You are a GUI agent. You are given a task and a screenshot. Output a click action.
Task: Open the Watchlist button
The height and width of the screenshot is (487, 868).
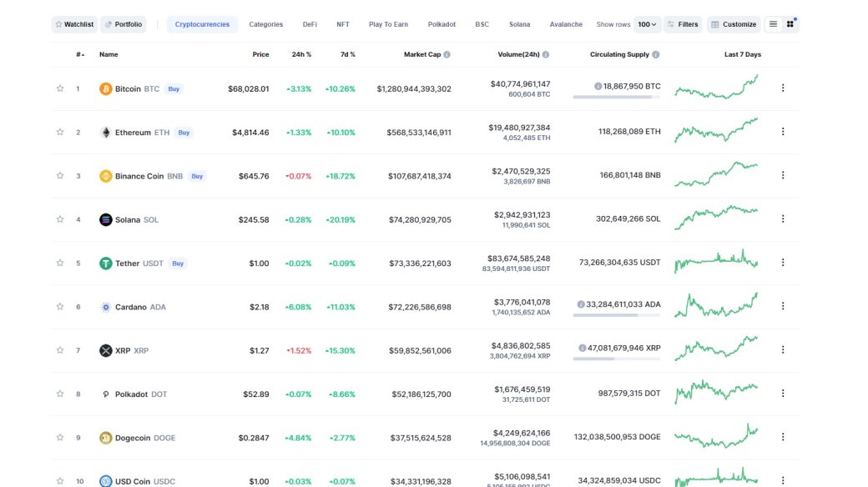74,24
